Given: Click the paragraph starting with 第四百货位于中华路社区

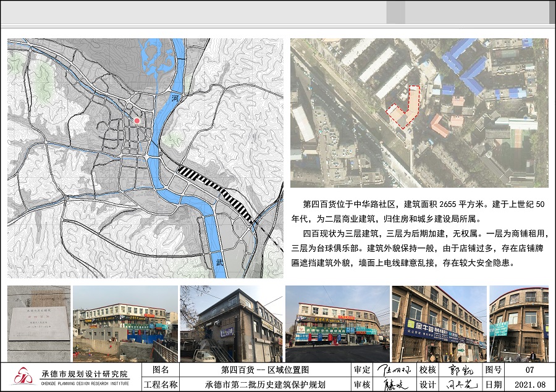Looking at the screenshot, I should coord(419,211).
